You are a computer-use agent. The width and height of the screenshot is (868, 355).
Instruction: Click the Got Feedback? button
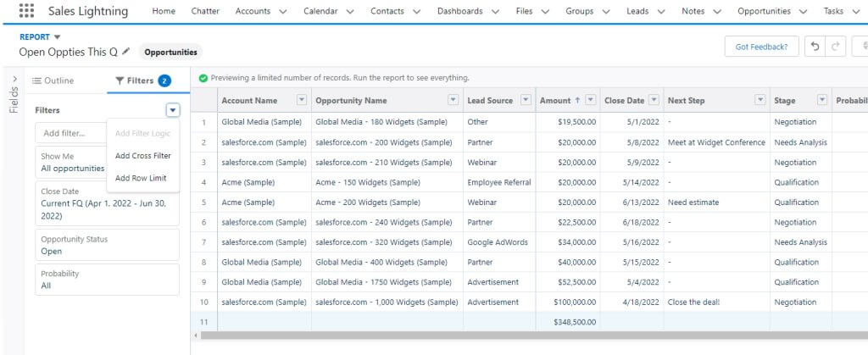tap(761, 47)
